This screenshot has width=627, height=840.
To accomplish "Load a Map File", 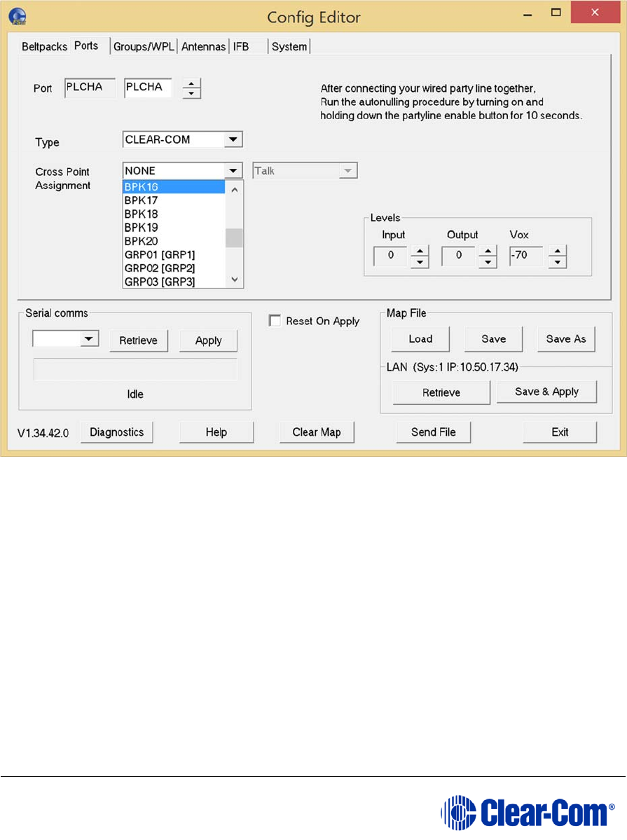I will [420, 339].
